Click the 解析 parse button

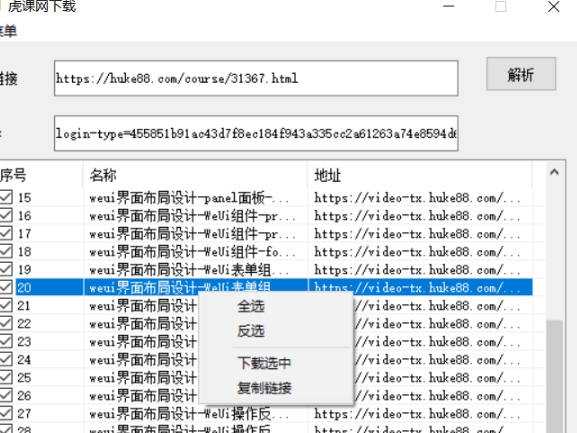coord(521,74)
